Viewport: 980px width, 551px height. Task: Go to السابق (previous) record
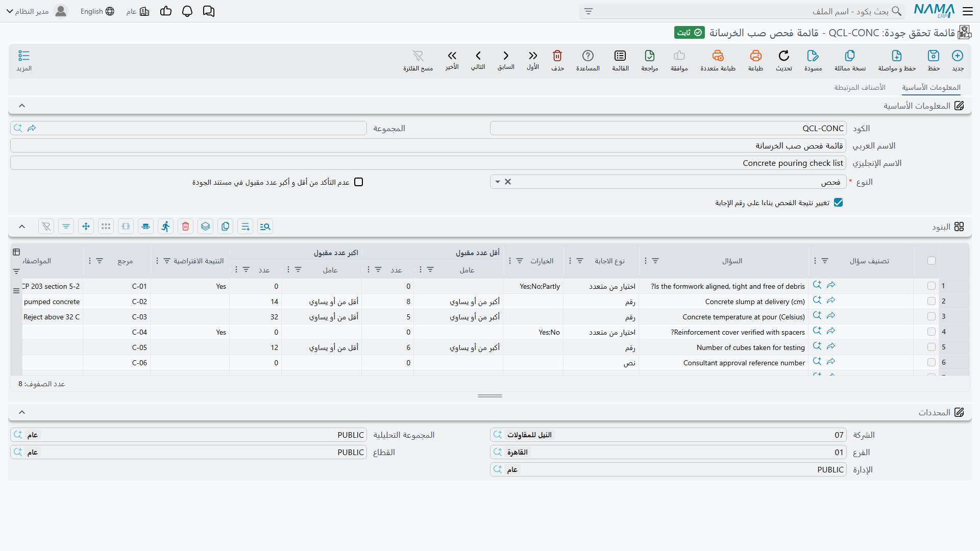coord(506,56)
